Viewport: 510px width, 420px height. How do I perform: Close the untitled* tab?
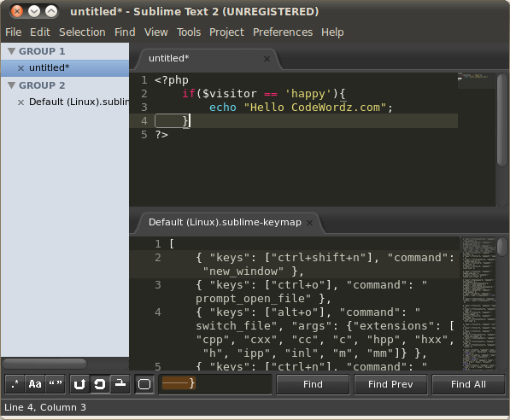click(267, 59)
